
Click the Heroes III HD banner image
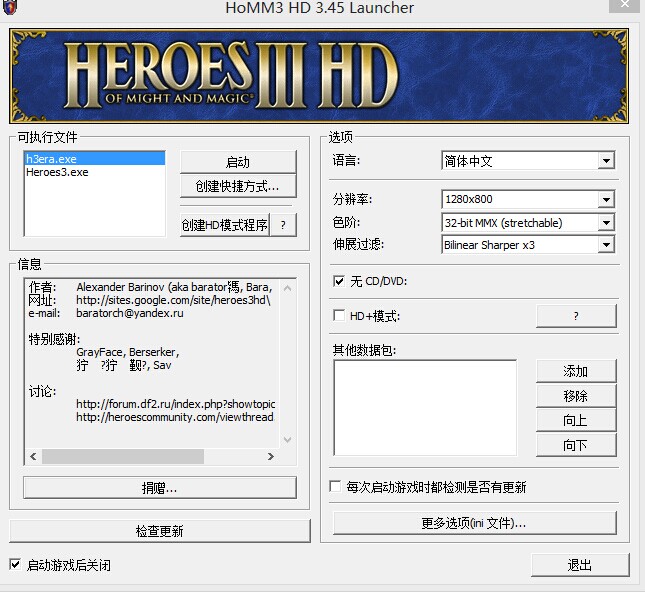319,76
